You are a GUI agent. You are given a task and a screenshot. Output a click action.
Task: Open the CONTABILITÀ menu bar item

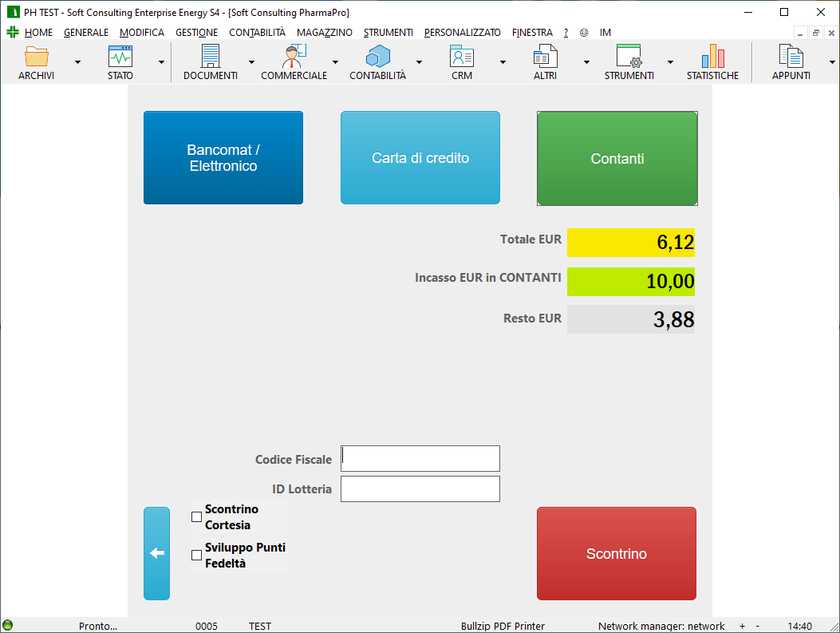point(257,33)
